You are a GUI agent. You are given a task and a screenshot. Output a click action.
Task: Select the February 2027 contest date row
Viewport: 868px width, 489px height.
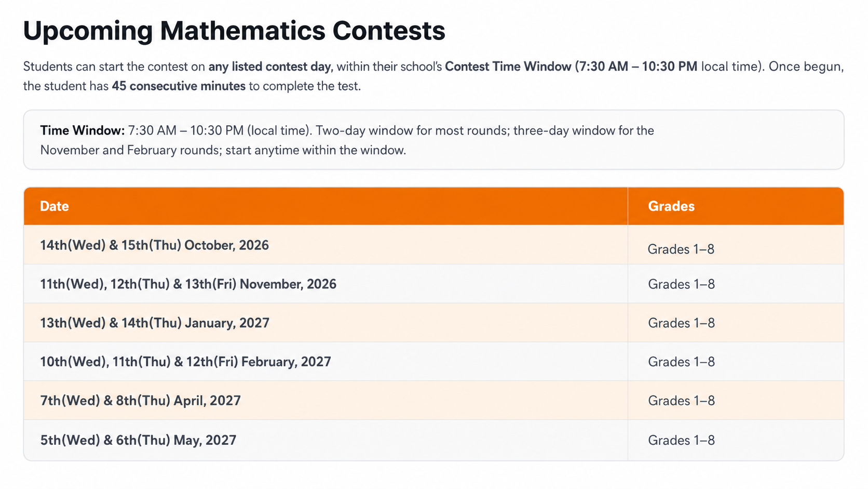(x=433, y=362)
